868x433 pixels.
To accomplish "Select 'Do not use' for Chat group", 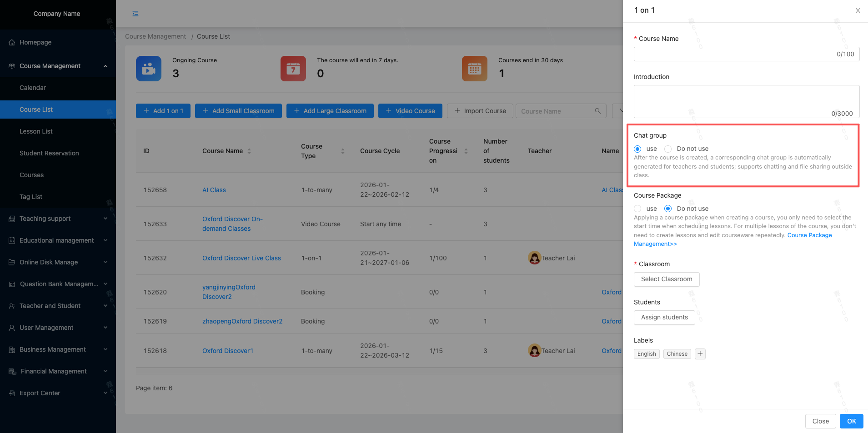I will [x=668, y=149].
